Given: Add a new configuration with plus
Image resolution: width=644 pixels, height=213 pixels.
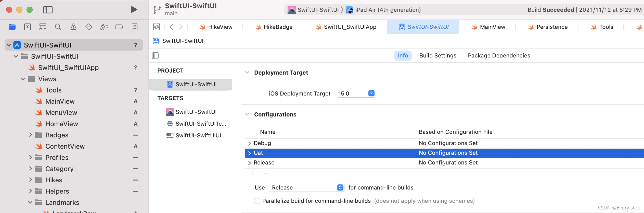Looking at the screenshot, I should click(x=252, y=173).
